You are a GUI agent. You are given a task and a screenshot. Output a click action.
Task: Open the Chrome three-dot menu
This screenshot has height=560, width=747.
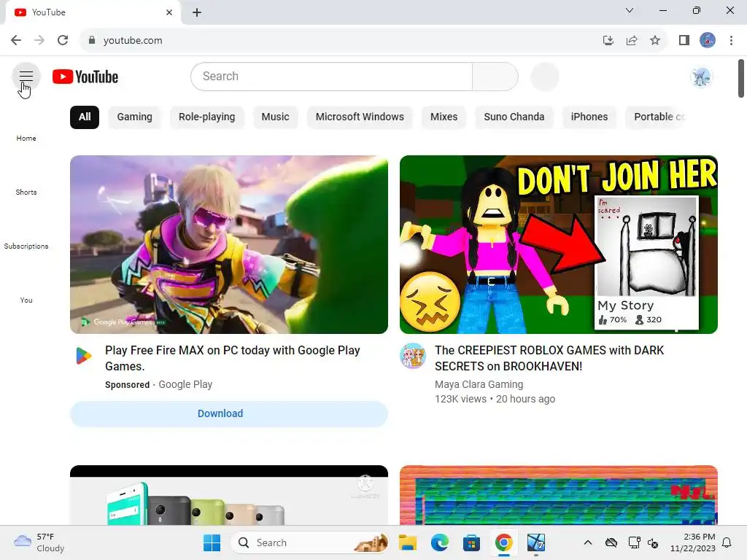[x=731, y=41]
